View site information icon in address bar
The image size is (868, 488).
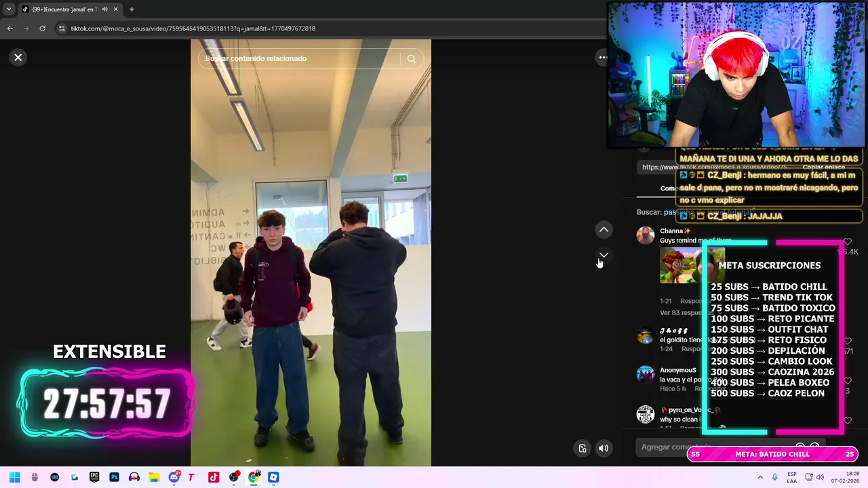tap(62, 28)
